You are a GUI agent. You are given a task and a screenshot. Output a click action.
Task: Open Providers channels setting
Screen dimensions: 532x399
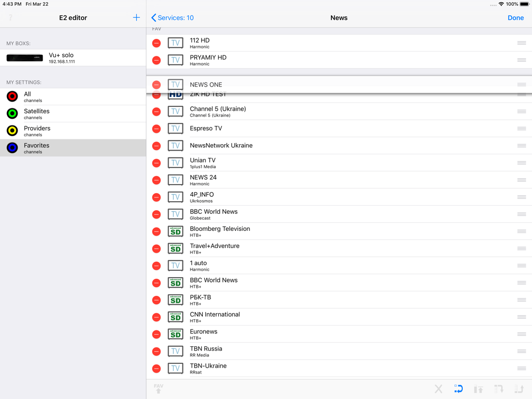(73, 131)
